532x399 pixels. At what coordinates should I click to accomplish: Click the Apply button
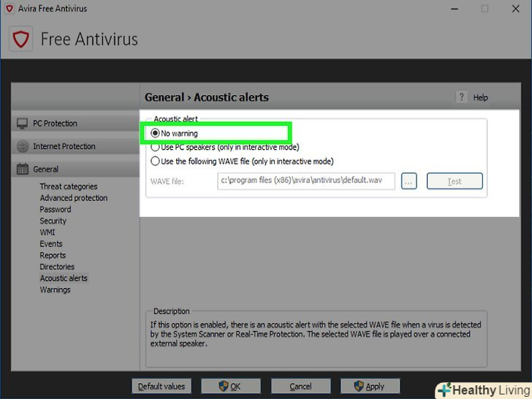pyautogui.click(x=370, y=387)
